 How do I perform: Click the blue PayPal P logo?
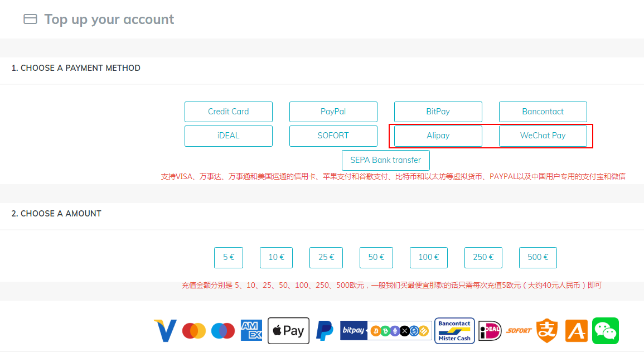(x=325, y=331)
